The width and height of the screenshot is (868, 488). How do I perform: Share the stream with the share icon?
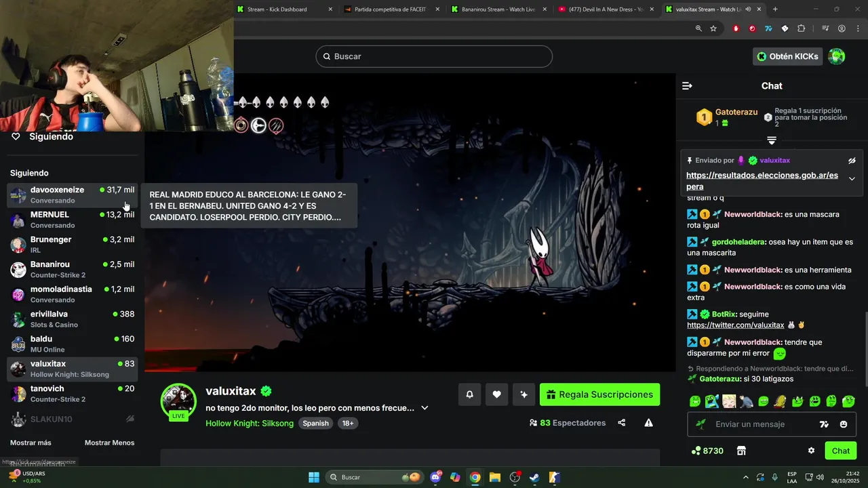622,423
